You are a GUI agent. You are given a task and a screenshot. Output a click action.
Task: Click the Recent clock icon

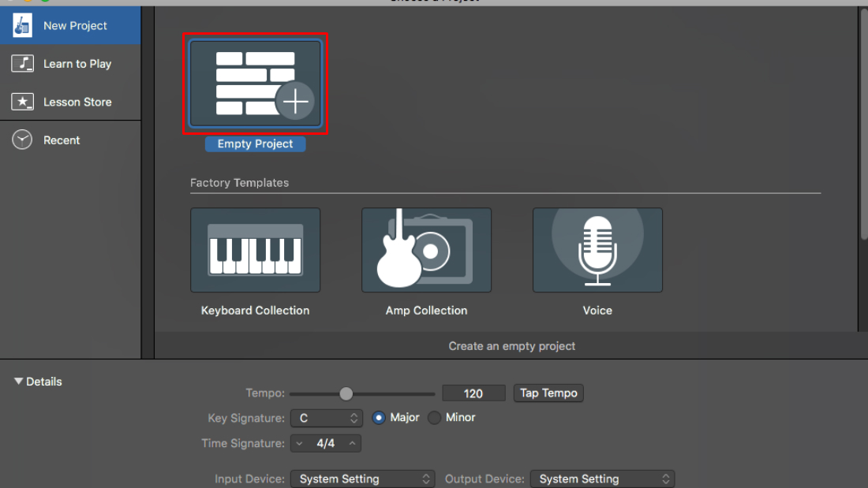[22, 140]
